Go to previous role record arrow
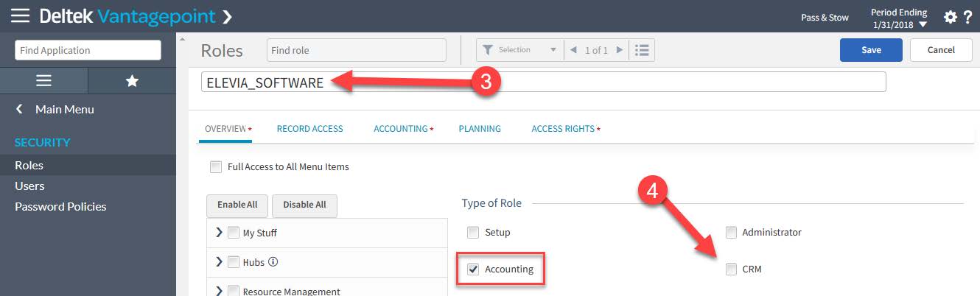Screen dimensions: 980x296 coord(573,50)
